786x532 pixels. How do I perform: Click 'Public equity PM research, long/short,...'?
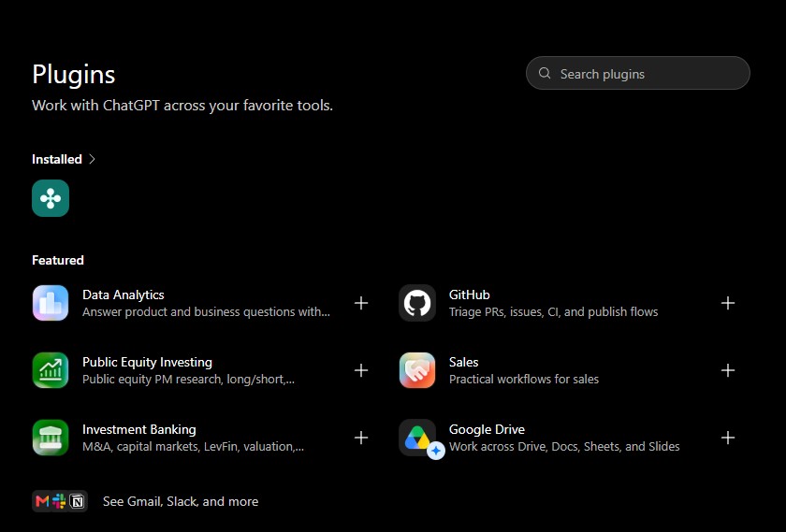click(188, 380)
